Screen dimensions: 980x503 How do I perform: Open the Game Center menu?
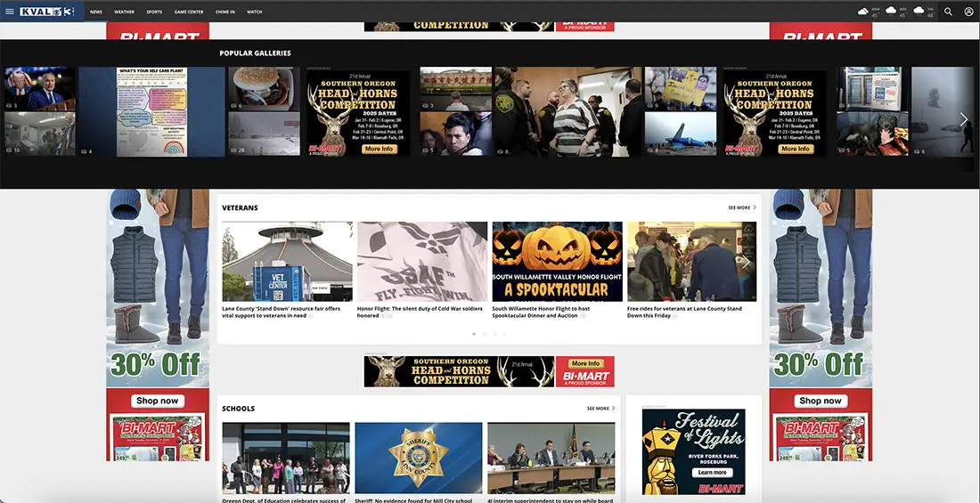coord(189,12)
